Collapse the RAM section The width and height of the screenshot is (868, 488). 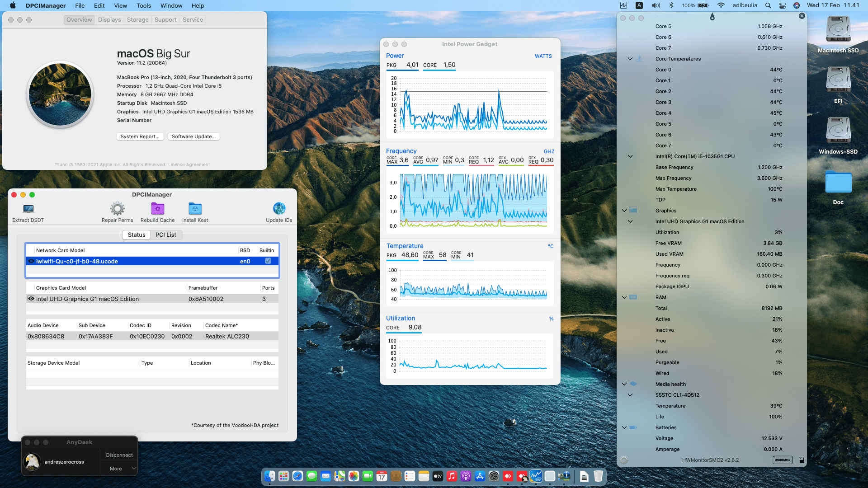pos(624,297)
